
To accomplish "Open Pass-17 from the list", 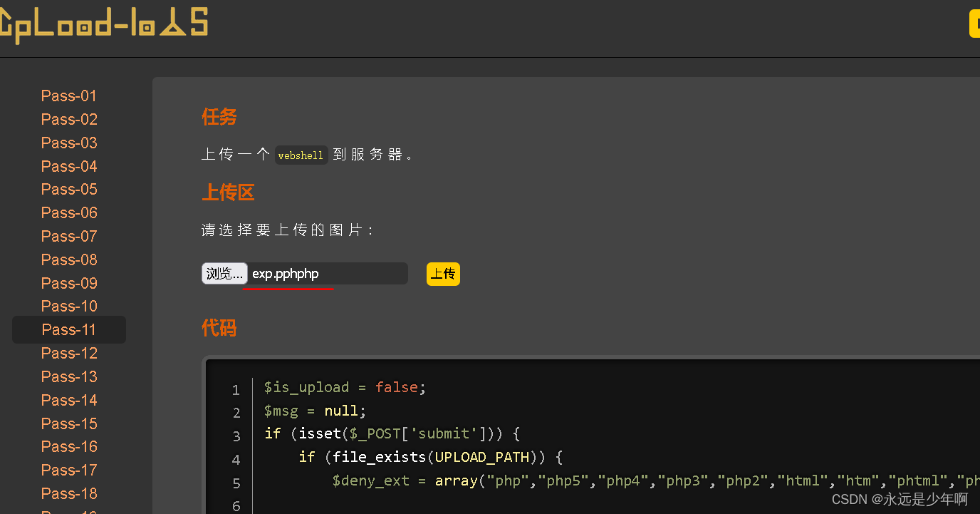I will (x=69, y=470).
